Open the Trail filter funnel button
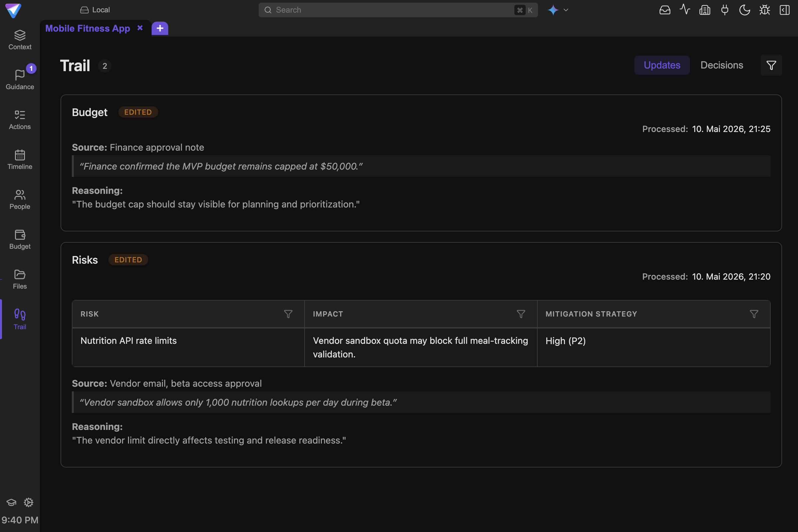This screenshot has height=532, width=798. click(x=771, y=65)
